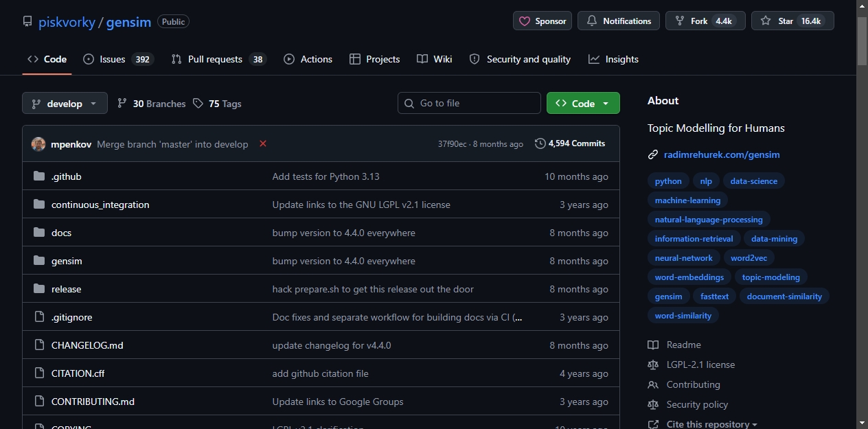Click the data-science topic tag
Screen dimensions: 868x429
754,181
